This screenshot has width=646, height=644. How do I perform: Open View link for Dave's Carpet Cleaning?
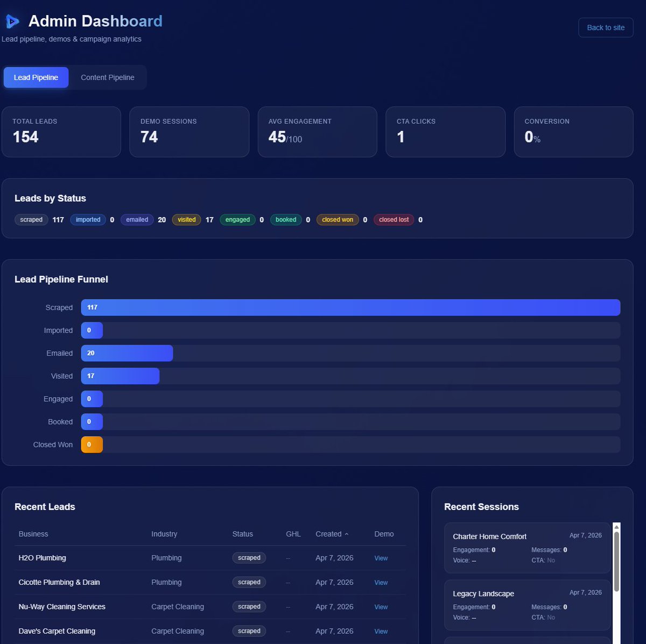[x=381, y=631]
